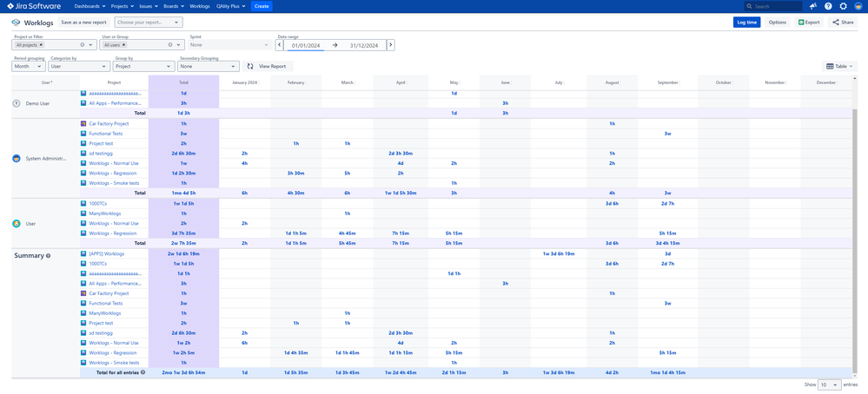Open the Show entries count dropdown
868x394 pixels.
[829, 384]
